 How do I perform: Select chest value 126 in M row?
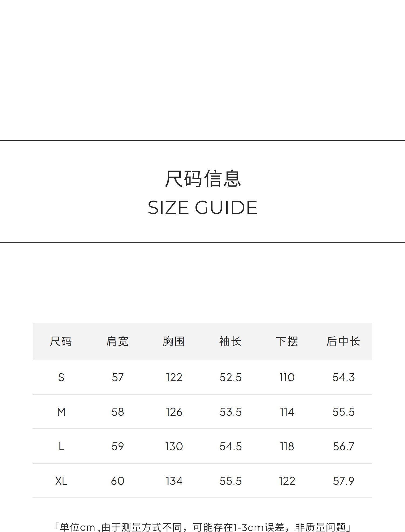174,412
